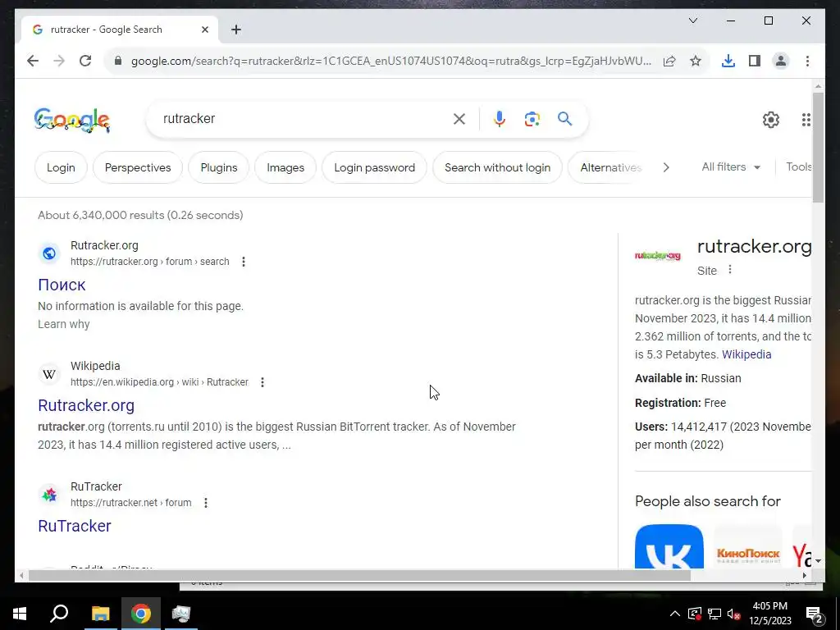Open the Google apps grid
The height and width of the screenshot is (630, 840).
point(806,120)
